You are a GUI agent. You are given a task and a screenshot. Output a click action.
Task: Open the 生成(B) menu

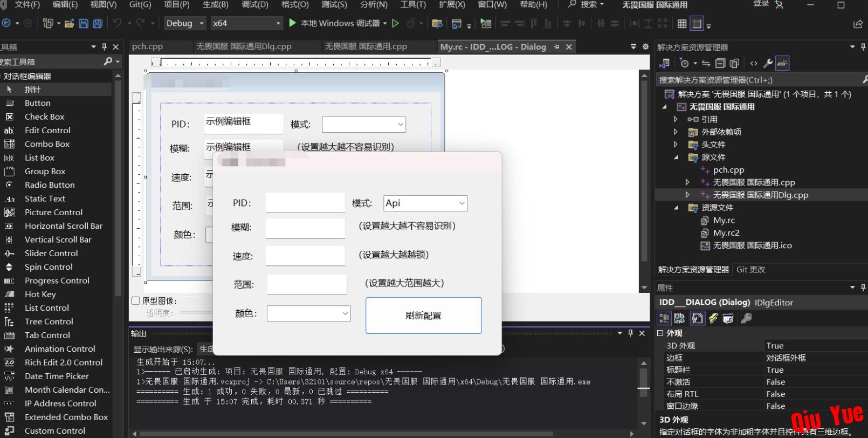pos(215,5)
